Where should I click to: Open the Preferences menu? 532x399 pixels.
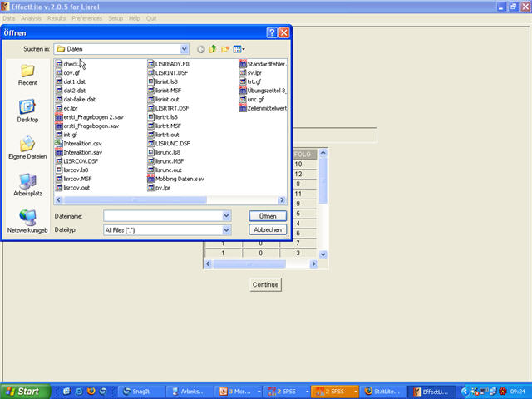point(87,17)
